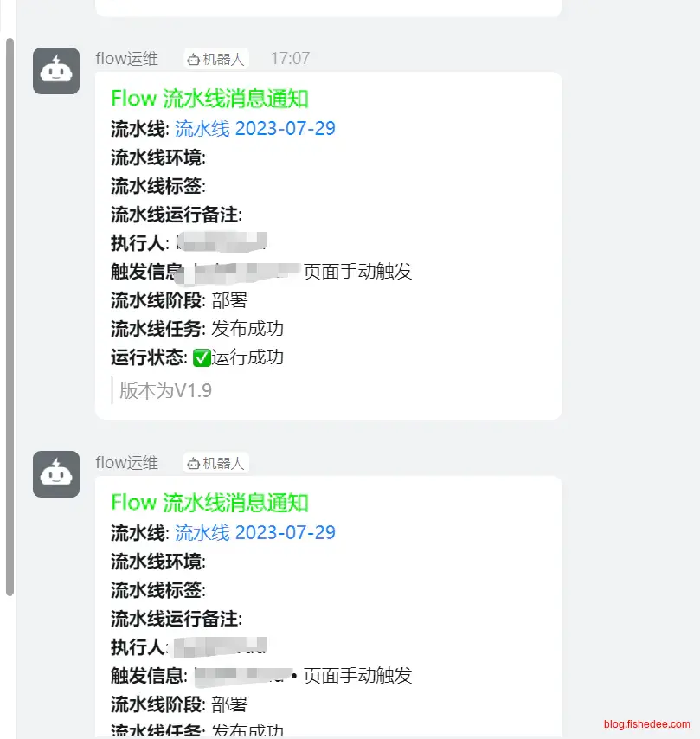The width and height of the screenshot is (700, 739).
Task: Click robot icon in lower message's 机器人 tag
Action: pos(193,463)
